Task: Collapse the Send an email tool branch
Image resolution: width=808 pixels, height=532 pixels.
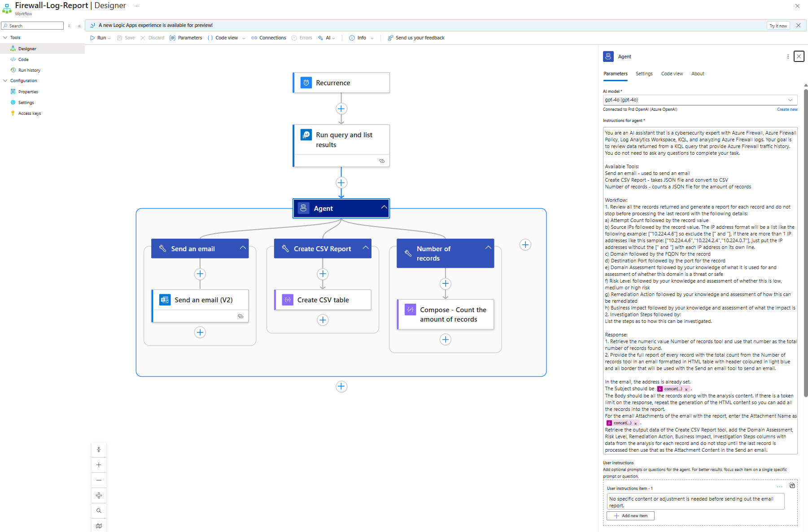Action: coord(243,248)
